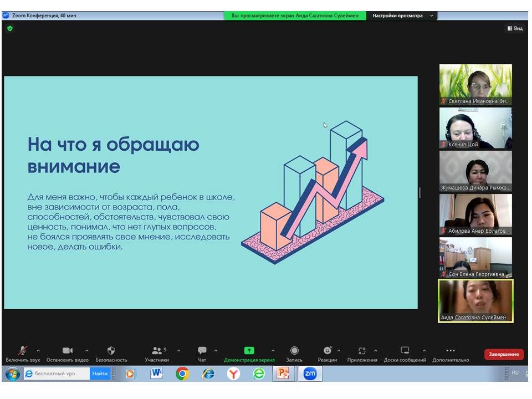
Task: Click the green Демонстрация экрана share icon
Action: [x=249, y=351]
